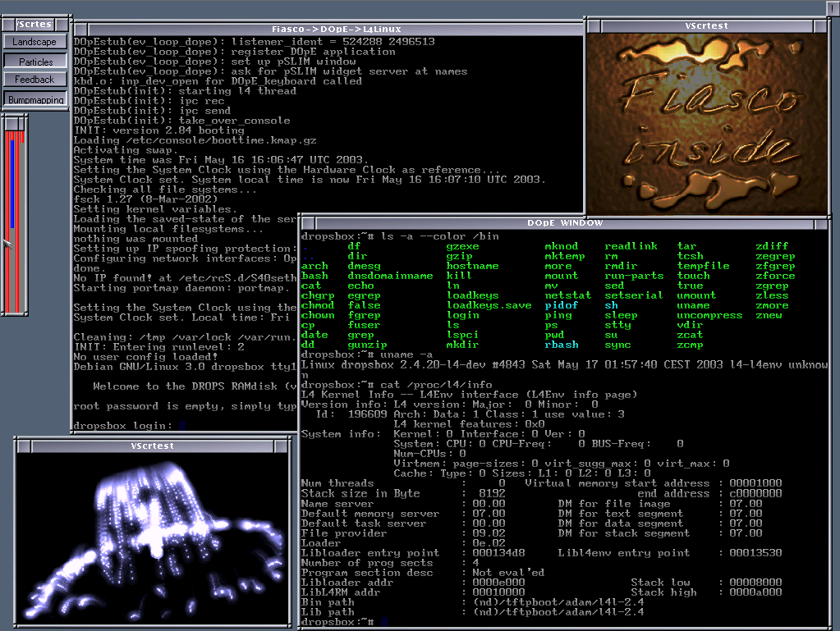Click the cyan 'rbash' entry

pyautogui.click(x=562, y=345)
